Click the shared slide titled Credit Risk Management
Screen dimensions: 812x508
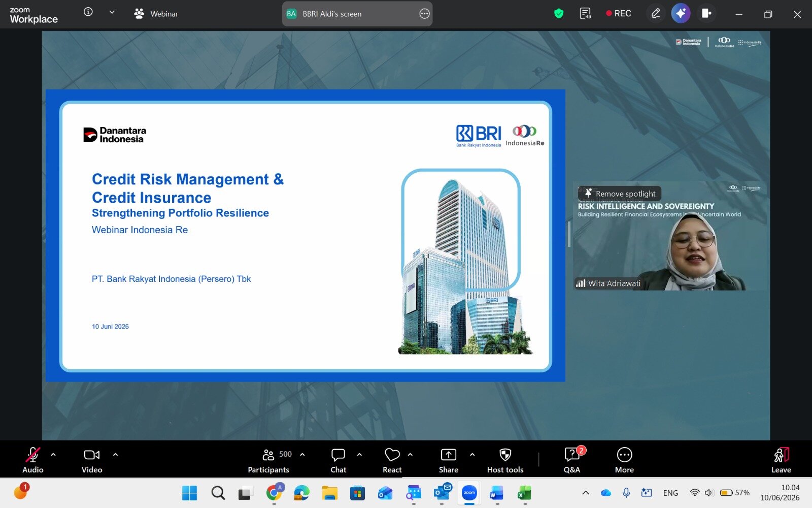[306, 236]
